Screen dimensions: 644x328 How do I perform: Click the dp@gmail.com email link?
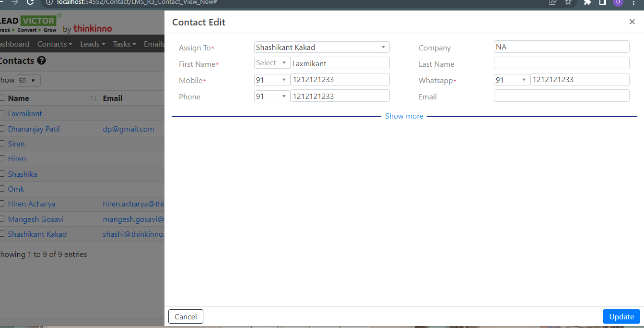pyautogui.click(x=129, y=129)
